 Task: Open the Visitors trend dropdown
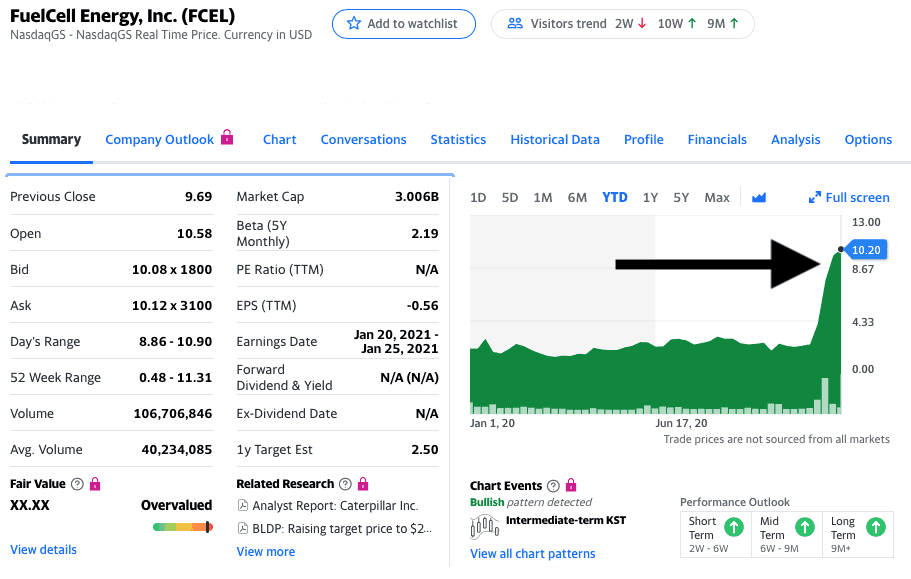click(x=622, y=24)
